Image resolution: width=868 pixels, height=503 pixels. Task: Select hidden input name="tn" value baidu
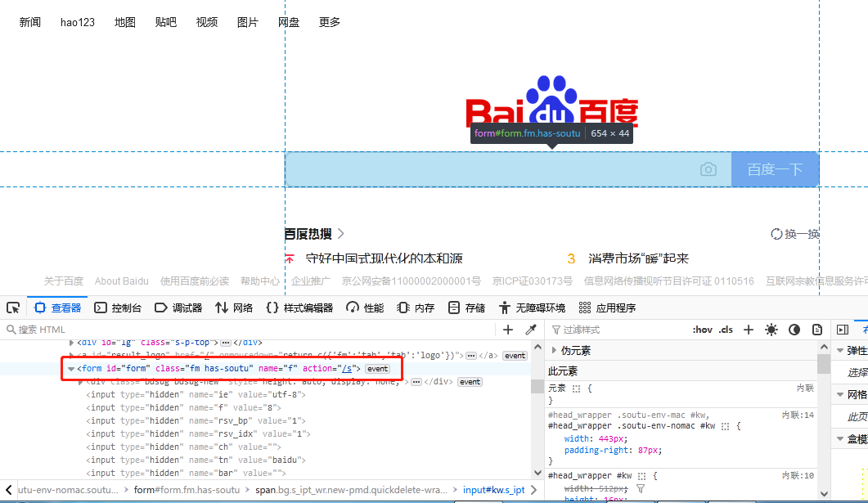point(196,460)
